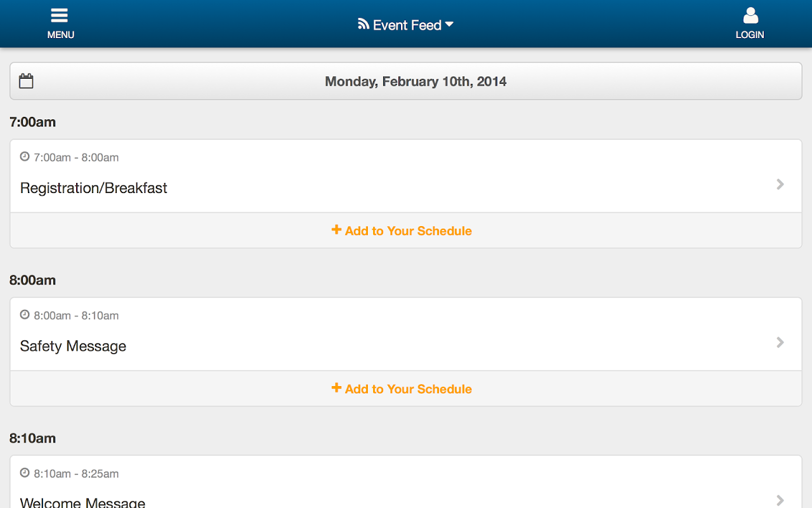This screenshot has height=508, width=812.
Task: Open Safety Message details chevron
Action: pyautogui.click(x=780, y=342)
